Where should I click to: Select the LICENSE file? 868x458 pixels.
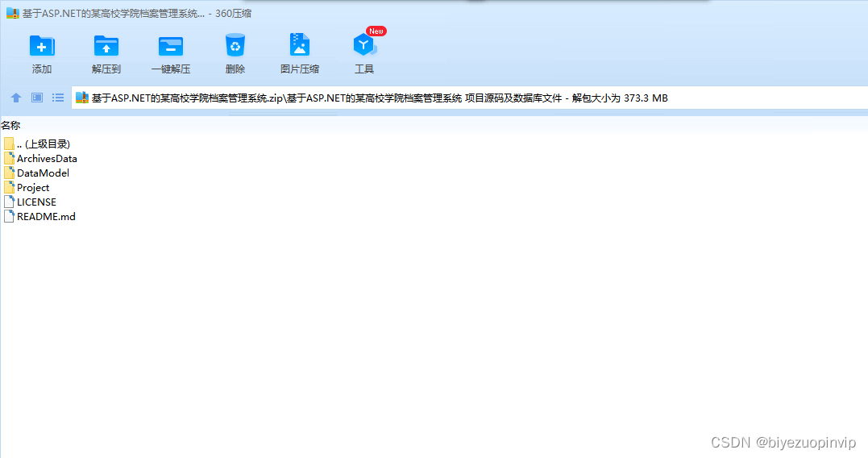[x=30, y=202]
